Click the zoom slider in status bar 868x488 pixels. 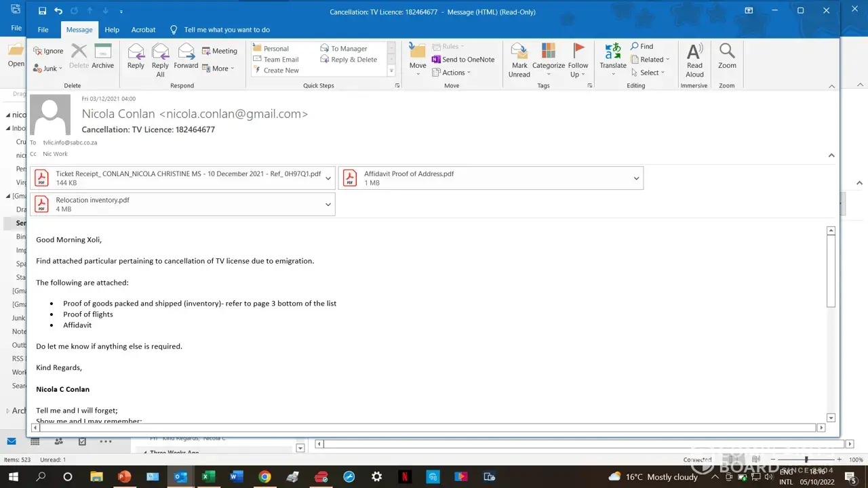tap(806, 460)
